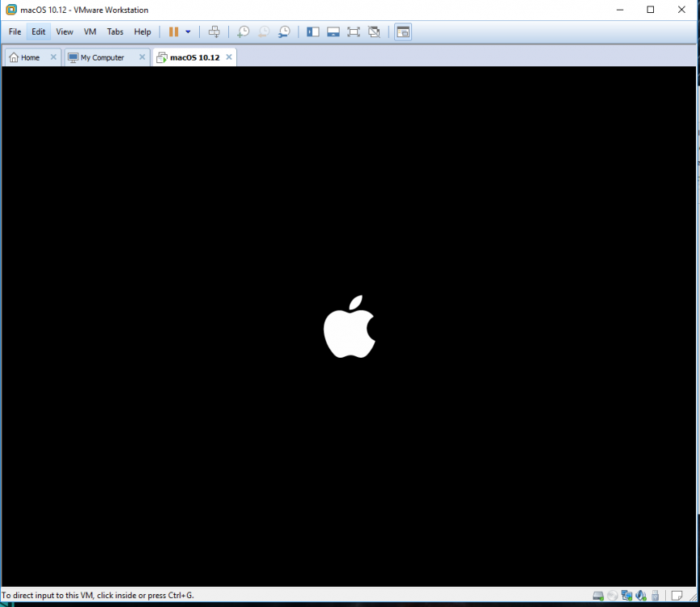Click the network adapter status icon
Screen dimensions: 700x607
[627, 596]
